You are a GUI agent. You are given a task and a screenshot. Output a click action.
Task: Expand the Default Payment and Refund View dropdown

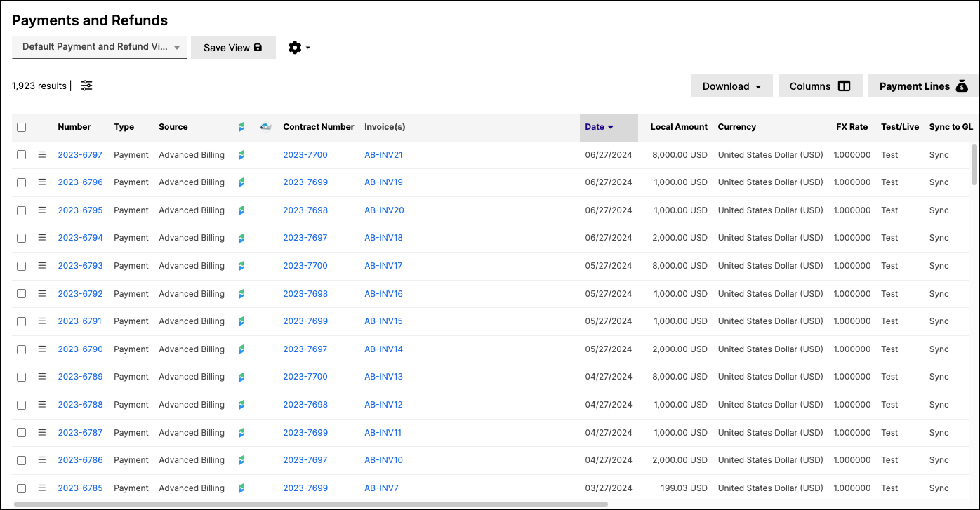point(100,47)
